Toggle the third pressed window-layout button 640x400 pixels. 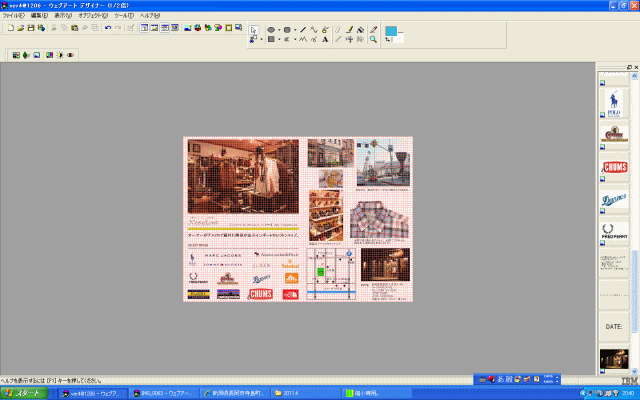pyautogui.click(x=164, y=28)
